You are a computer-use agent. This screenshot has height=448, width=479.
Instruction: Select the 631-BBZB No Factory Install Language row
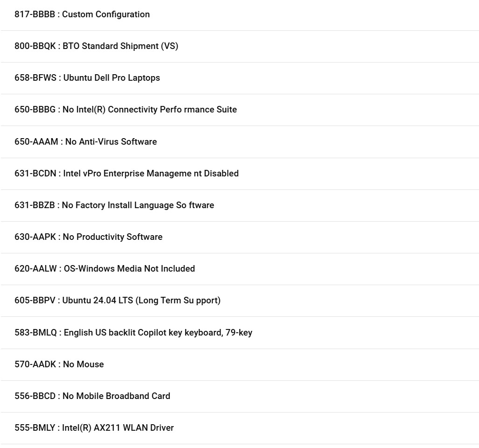[240, 206]
